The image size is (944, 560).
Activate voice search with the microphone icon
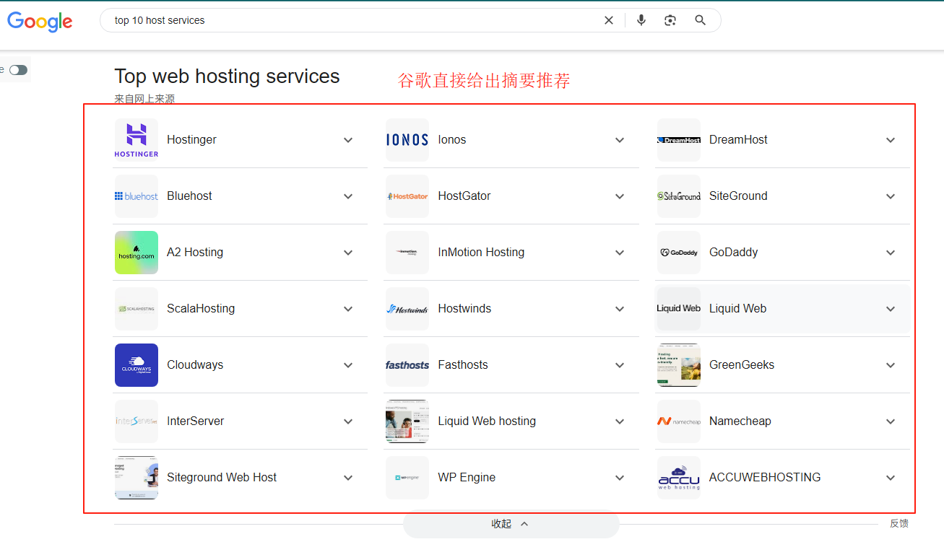point(641,19)
